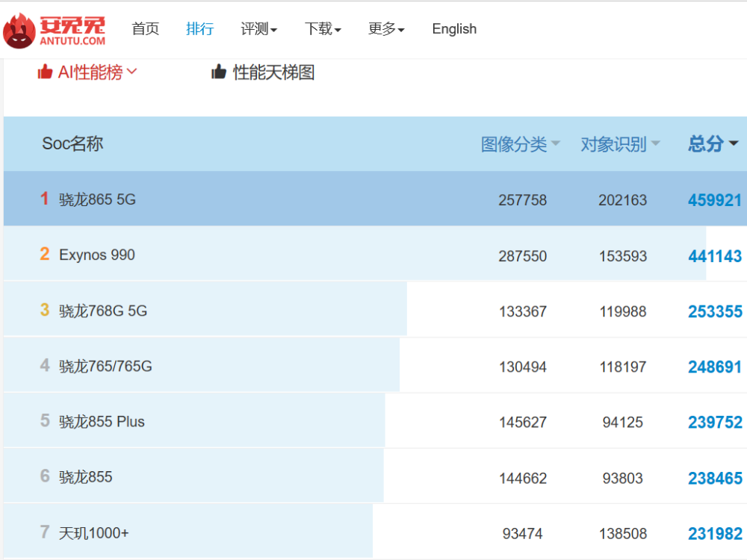Switch site language to English

tap(454, 29)
